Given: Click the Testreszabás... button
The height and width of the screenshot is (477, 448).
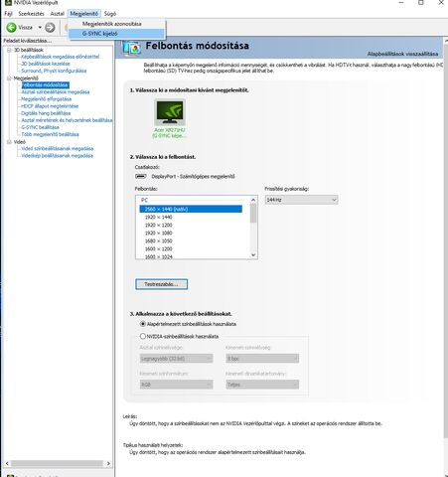Looking at the screenshot, I should point(161,284).
